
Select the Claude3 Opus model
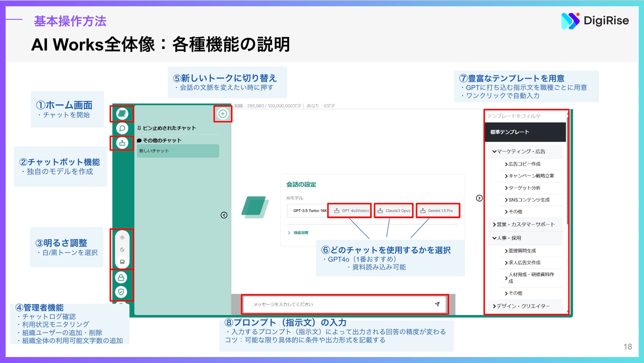(x=394, y=211)
